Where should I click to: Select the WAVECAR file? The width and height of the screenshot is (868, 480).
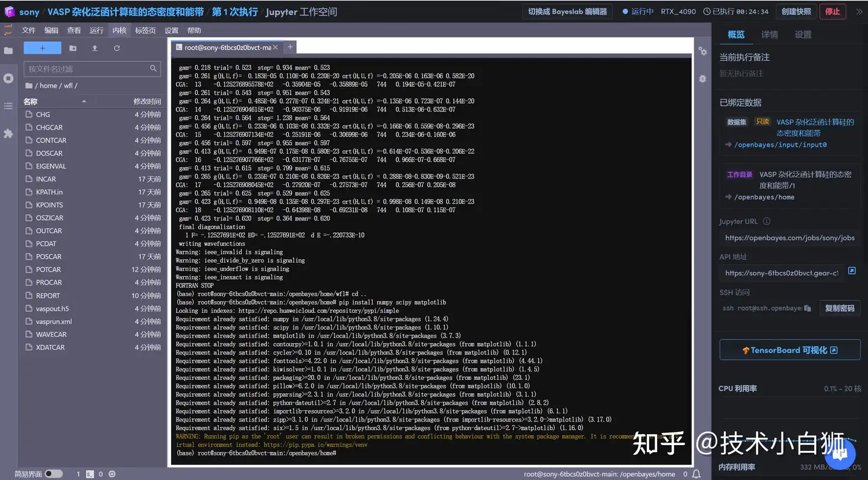[93, 334]
